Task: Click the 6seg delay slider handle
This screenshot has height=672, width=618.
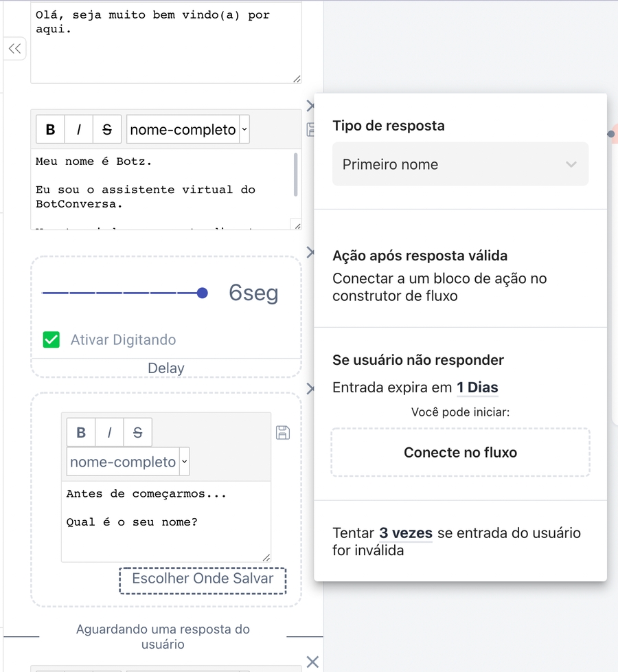Action: (202, 293)
